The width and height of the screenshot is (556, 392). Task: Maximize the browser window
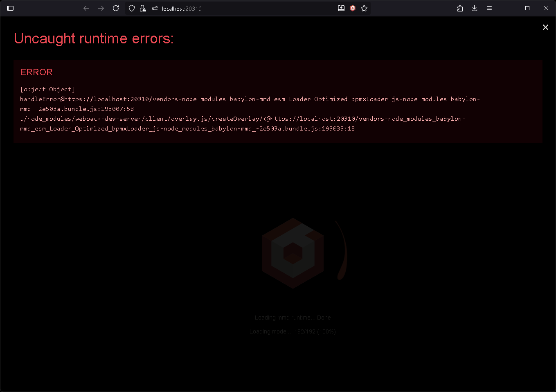click(x=527, y=8)
